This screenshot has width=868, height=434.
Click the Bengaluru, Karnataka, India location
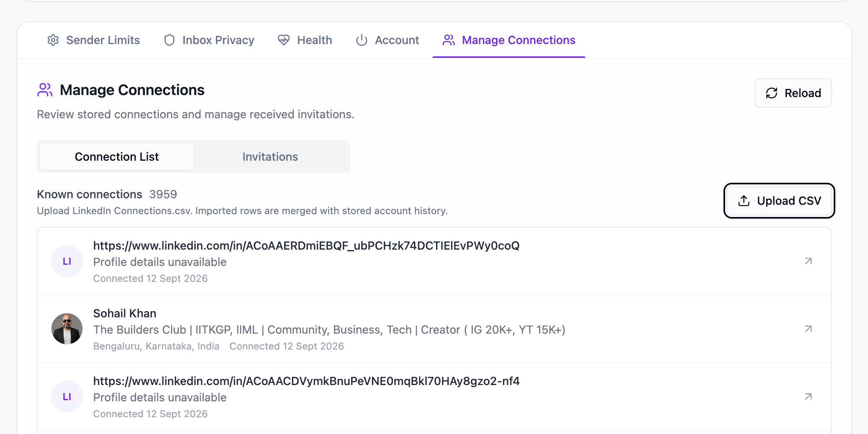tap(156, 346)
